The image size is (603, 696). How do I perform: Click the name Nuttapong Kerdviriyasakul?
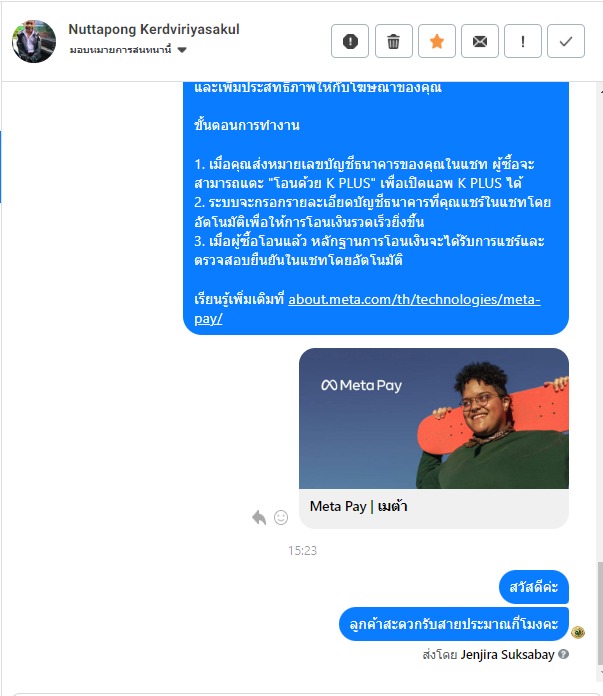tap(154, 29)
